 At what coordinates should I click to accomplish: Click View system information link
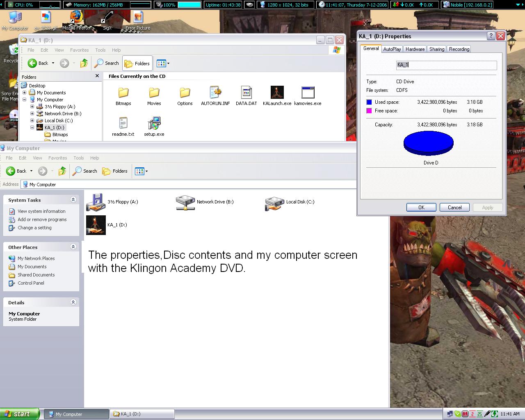[x=41, y=211]
